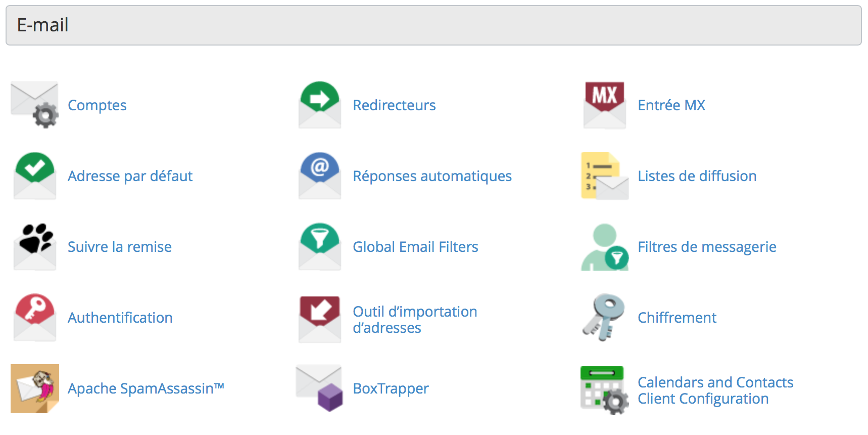Open the Filtres de messagerie link

(707, 247)
